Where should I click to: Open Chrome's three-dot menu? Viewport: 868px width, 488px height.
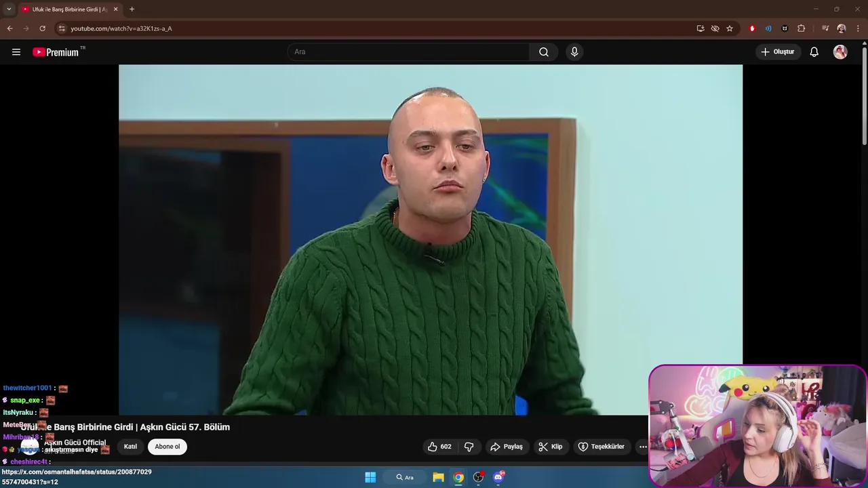858,28
